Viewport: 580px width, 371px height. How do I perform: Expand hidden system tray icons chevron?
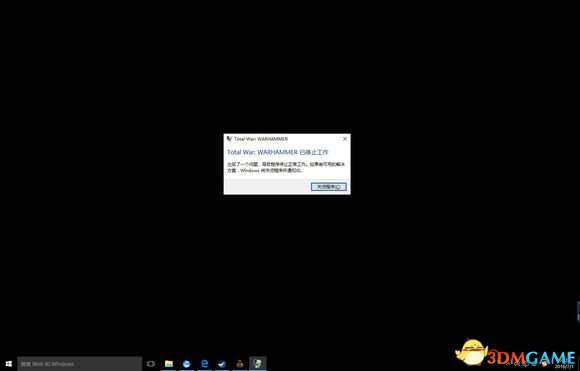point(510,364)
